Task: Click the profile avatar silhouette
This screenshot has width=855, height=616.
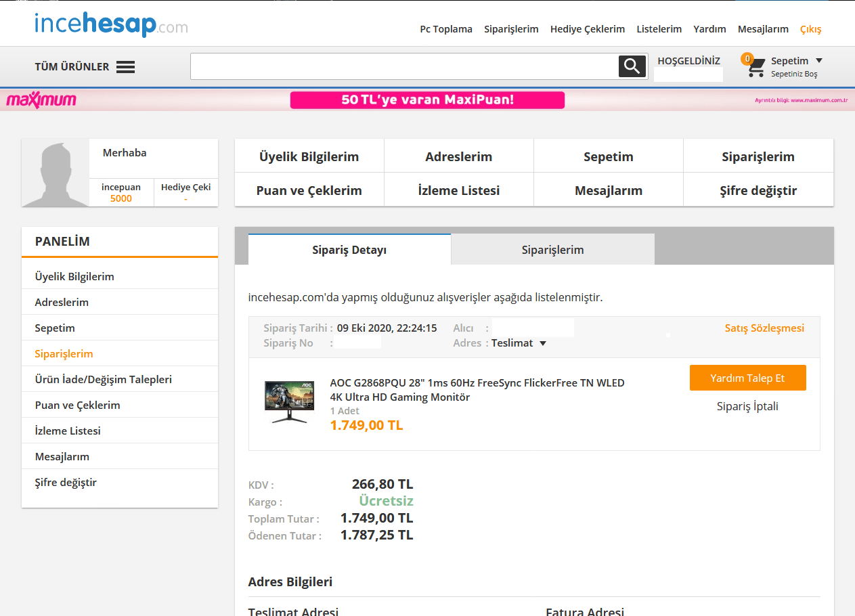Action: (x=55, y=172)
